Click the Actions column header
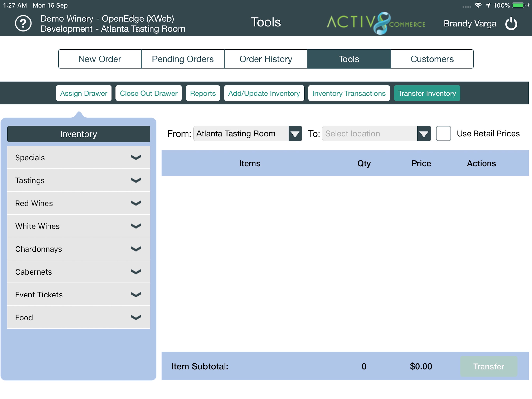This screenshot has width=532, height=399. 481,163
